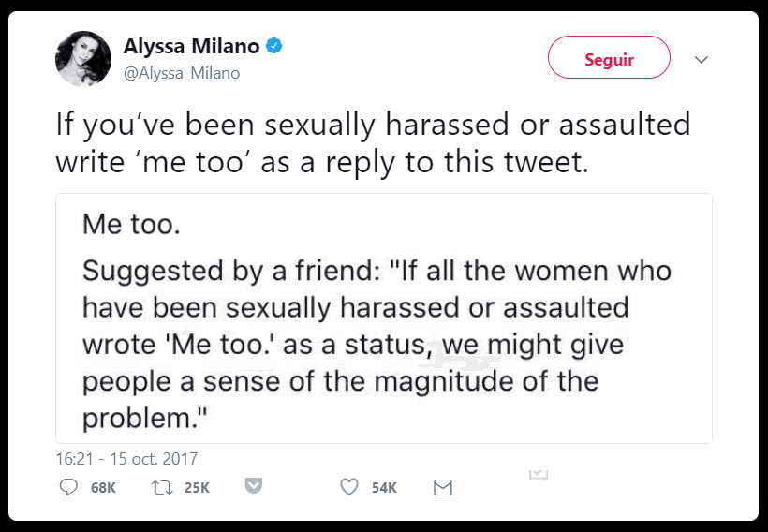This screenshot has width=768, height=532.
Task: Open the 16:21 - 15 oct. 2017 timestamp
Action: coord(126,459)
